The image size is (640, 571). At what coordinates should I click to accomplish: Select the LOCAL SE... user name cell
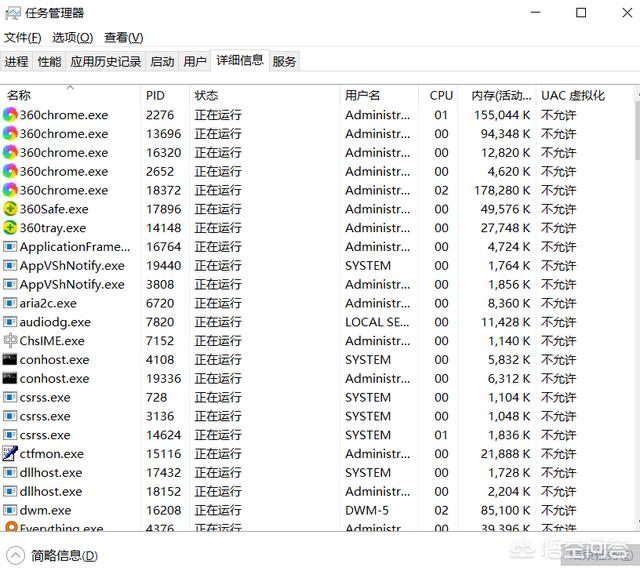click(377, 322)
